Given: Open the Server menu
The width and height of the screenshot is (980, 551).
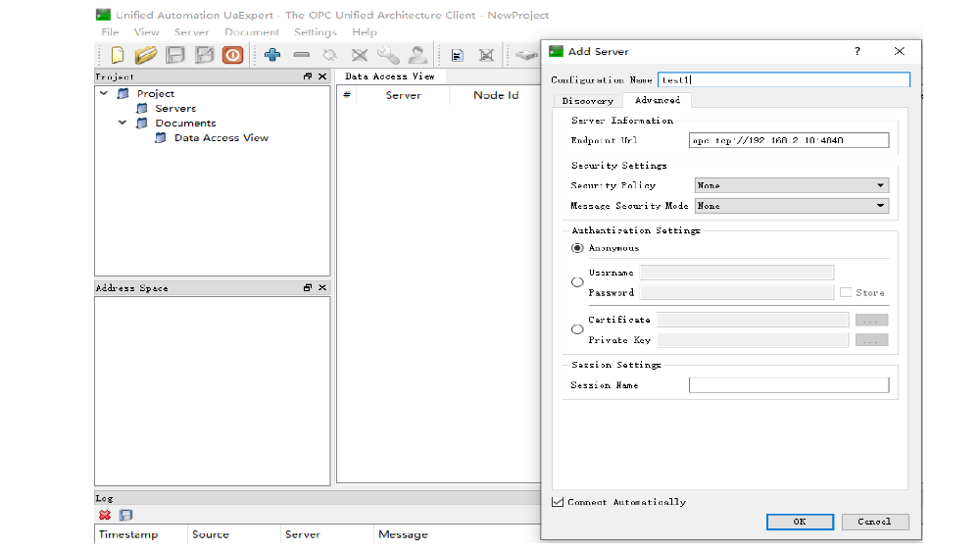Looking at the screenshot, I should (x=191, y=32).
